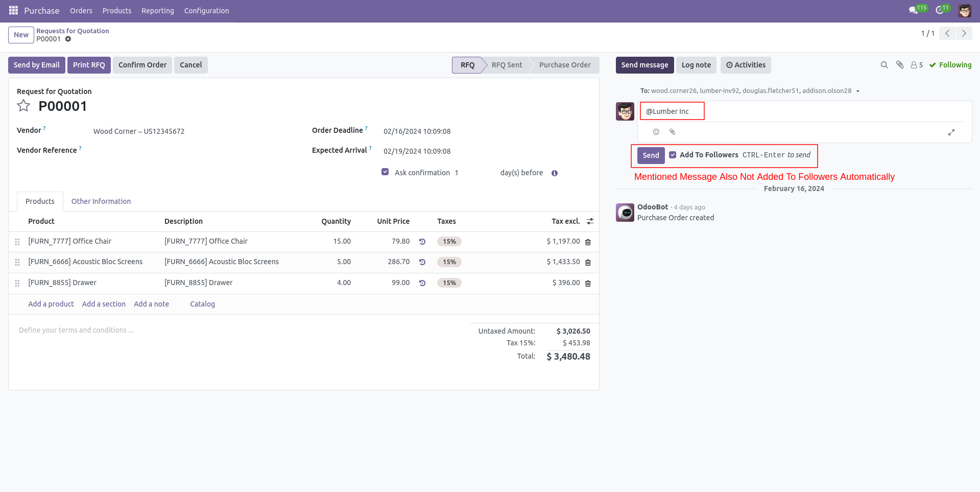Open the product Catalog
980x492 pixels.
point(202,303)
